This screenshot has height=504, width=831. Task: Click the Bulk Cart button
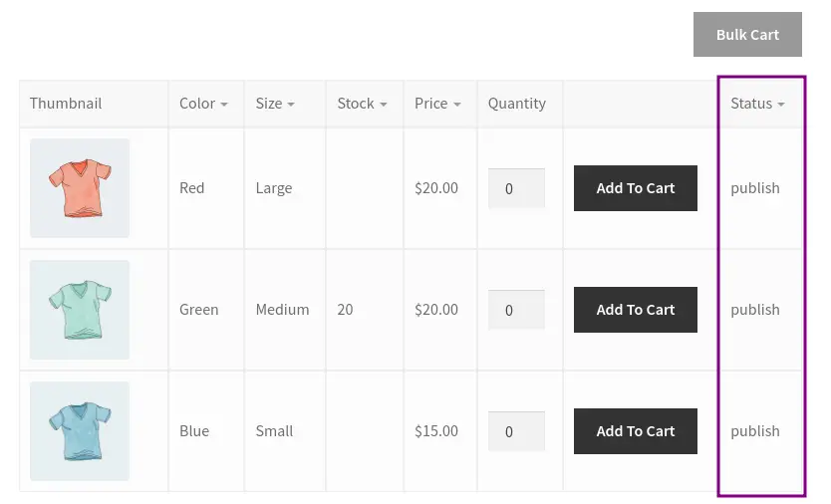[746, 34]
